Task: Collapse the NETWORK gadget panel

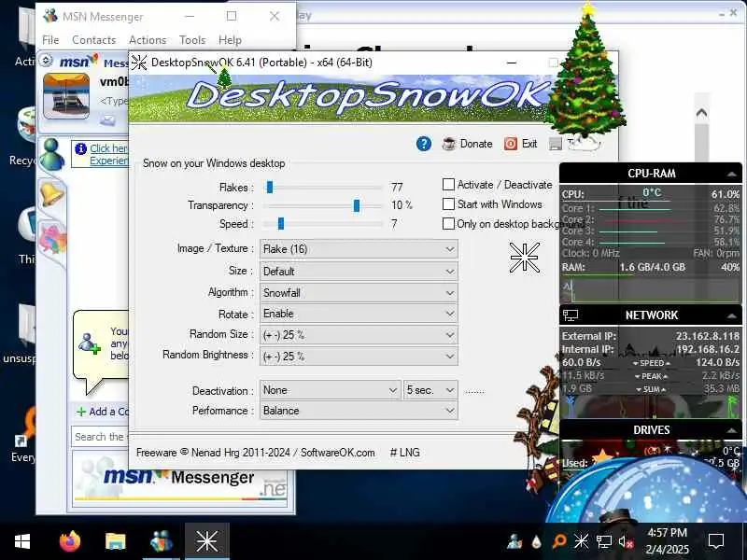Action: point(732,315)
